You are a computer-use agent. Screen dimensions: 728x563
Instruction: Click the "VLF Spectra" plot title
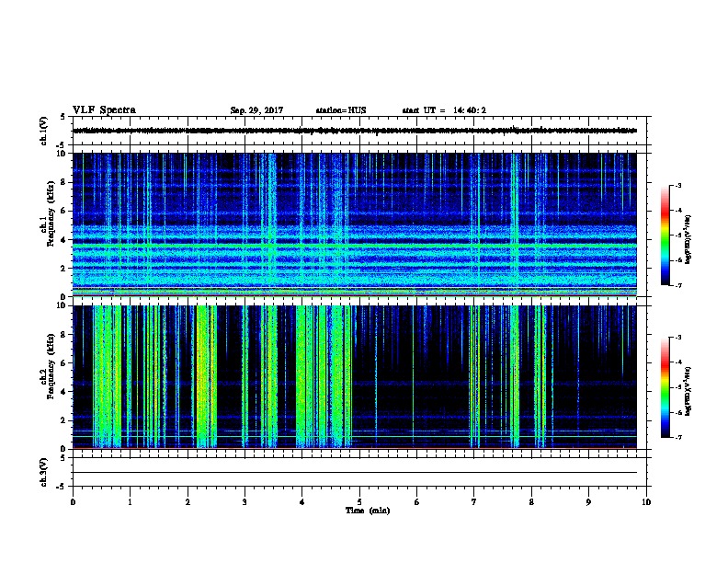tap(104, 110)
